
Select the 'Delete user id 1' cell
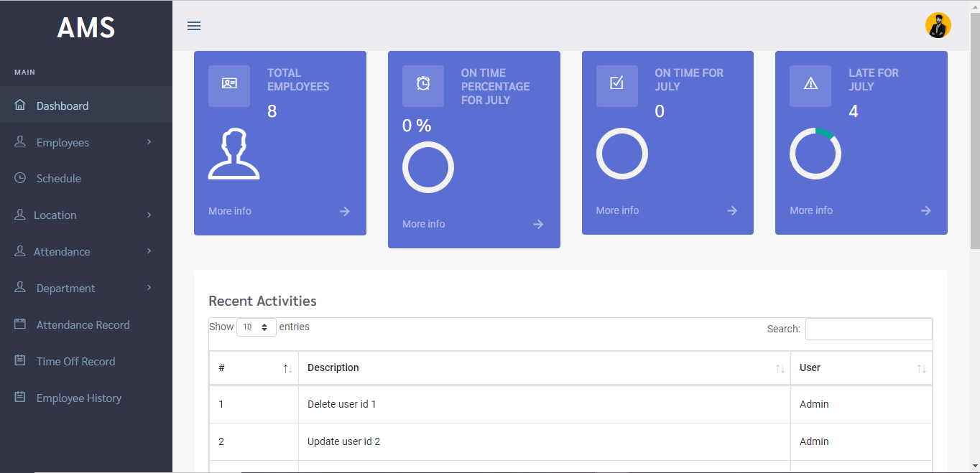point(545,404)
